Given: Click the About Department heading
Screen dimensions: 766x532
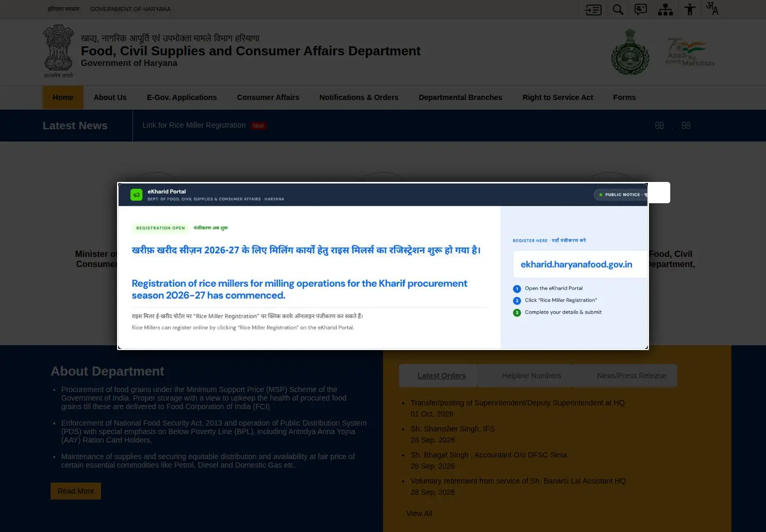Looking at the screenshot, I should tap(107, 371).
